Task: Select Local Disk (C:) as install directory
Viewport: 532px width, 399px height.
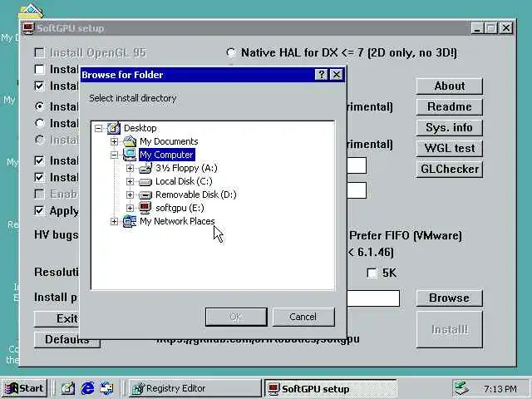Action: (x=184, y=181)
